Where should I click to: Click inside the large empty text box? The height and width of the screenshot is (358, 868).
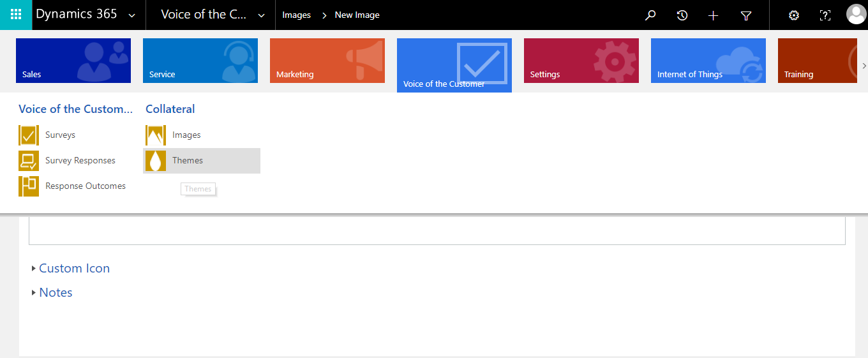(x=437, y=230)
